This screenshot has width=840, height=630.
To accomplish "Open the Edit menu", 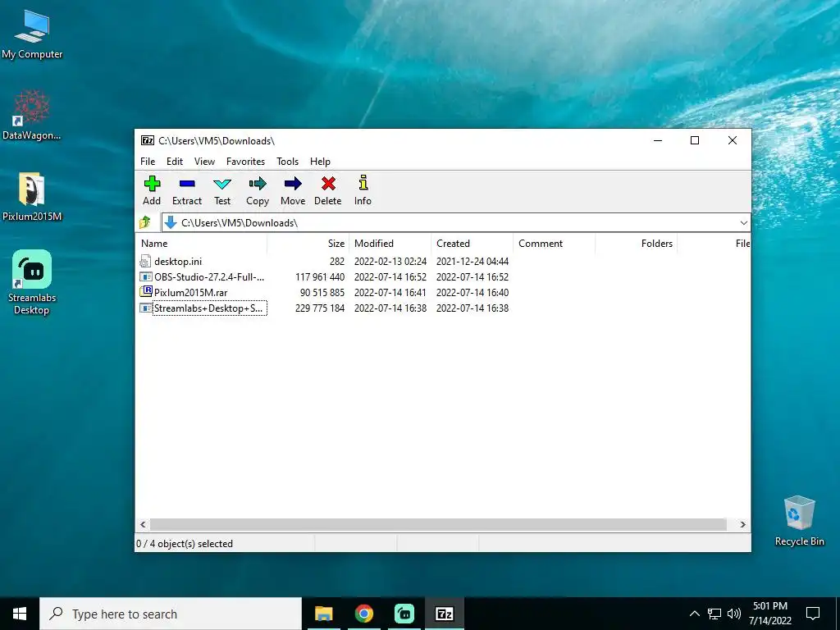I will coord(175,162).
